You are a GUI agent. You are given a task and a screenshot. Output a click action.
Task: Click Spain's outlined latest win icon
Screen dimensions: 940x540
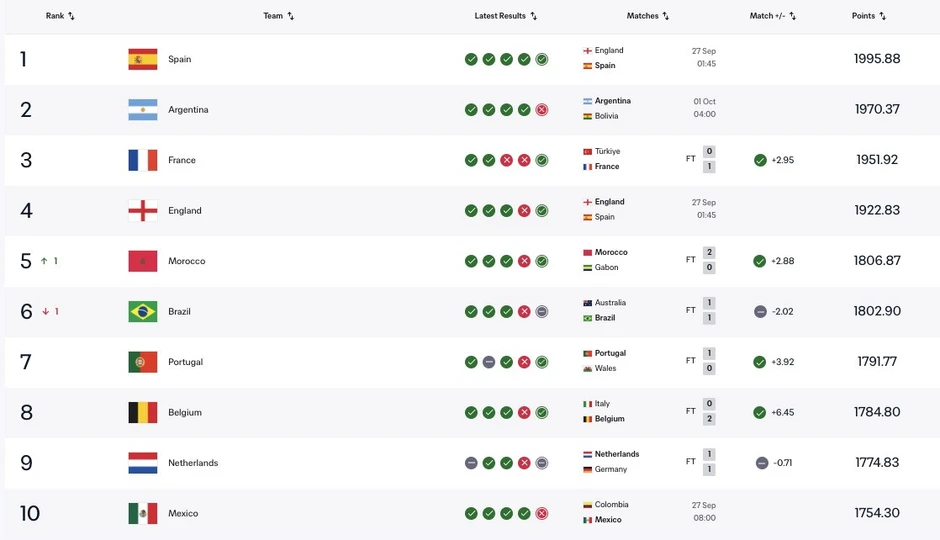pos(541,59)
